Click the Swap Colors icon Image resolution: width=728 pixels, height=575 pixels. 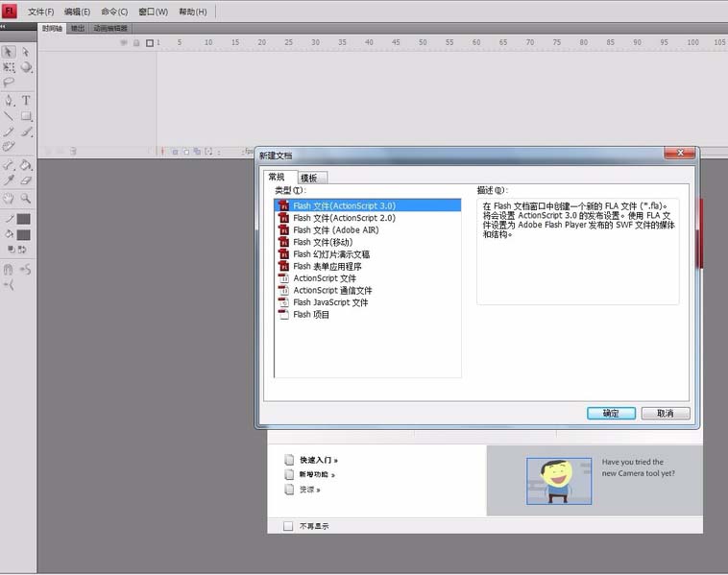pyautogui.click(x=22, y=250)
